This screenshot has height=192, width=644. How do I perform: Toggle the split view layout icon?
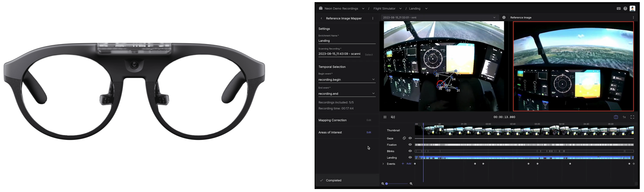point(616,117)
